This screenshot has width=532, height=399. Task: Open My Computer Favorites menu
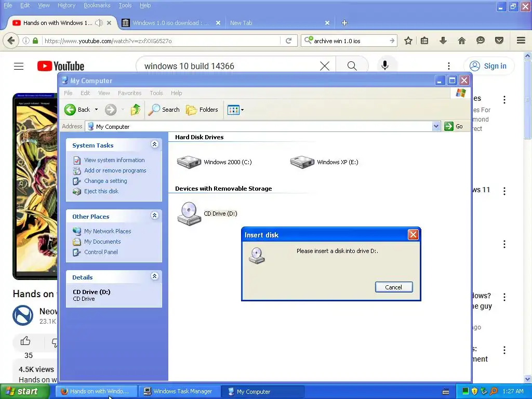coord(129,93)
